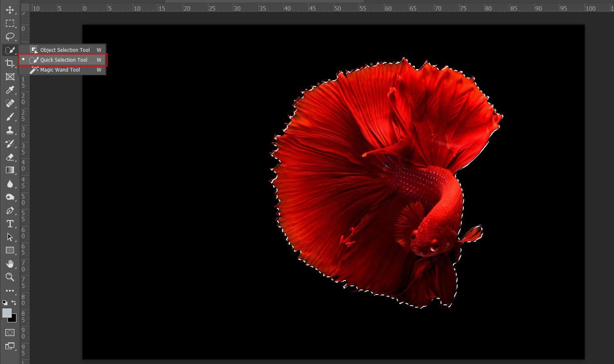The image size is (614, 364).
Task: Select the Brush tool
Action: pyautogui.click(x=10, y=117)
